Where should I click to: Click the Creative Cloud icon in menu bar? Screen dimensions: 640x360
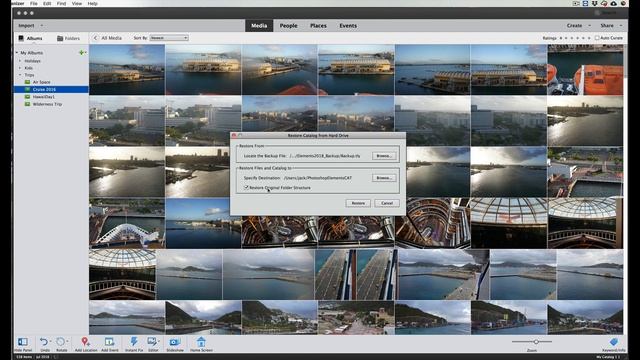tap(604, 3)
